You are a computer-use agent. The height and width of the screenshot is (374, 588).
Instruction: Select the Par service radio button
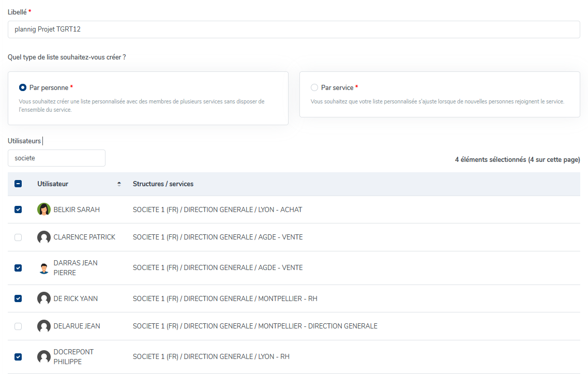click(x=314, y=87)
